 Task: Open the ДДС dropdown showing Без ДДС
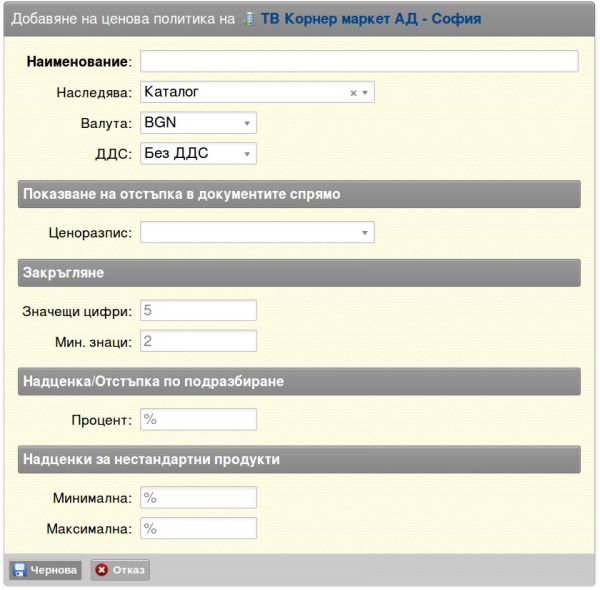point(198,153)
